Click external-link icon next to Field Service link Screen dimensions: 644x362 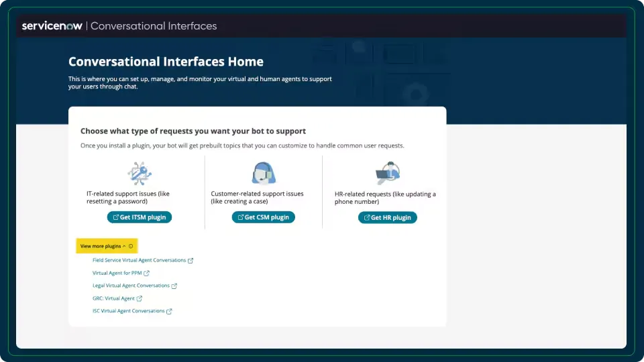tap(191, 261)
